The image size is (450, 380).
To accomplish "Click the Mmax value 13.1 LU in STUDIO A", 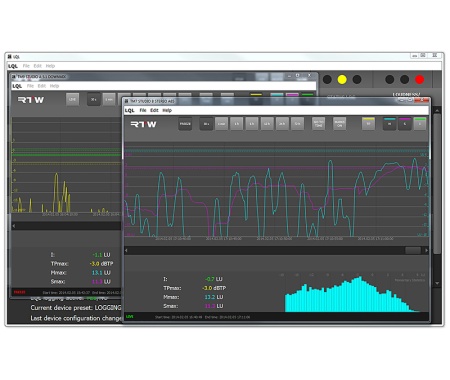I will 101,273.
